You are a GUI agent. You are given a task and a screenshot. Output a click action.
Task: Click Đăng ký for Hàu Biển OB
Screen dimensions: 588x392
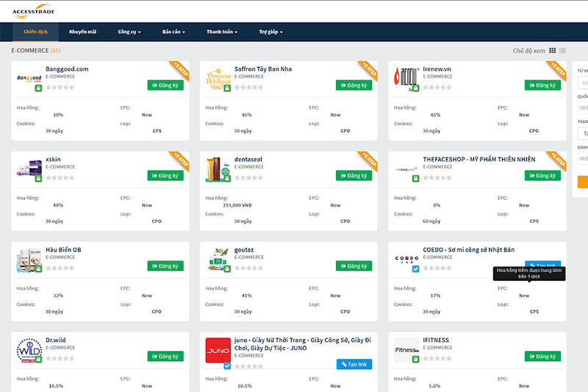[x=165, y=266]
